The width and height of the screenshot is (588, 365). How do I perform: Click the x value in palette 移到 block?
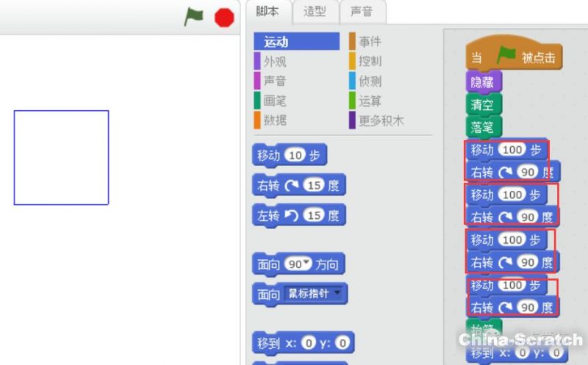pos(309,344)
